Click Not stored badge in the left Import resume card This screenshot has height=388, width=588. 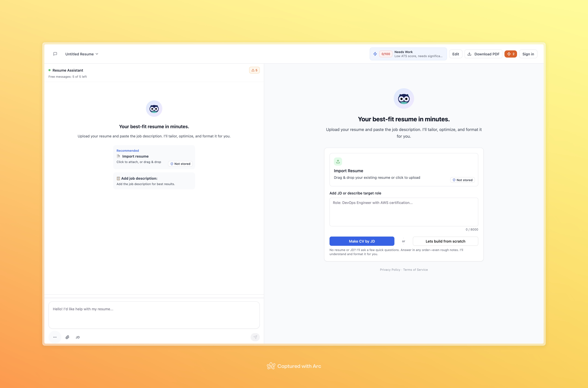[x=180, y=164]
